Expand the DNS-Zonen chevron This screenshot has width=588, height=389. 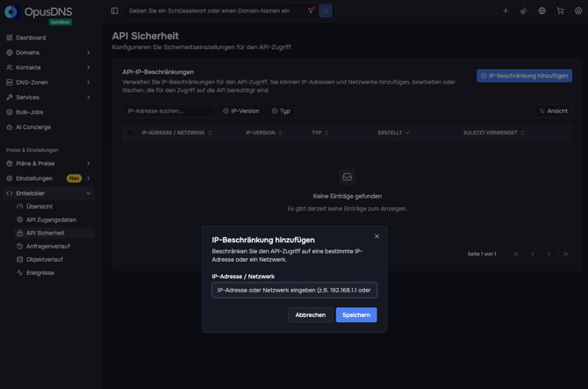pos(89,83)
